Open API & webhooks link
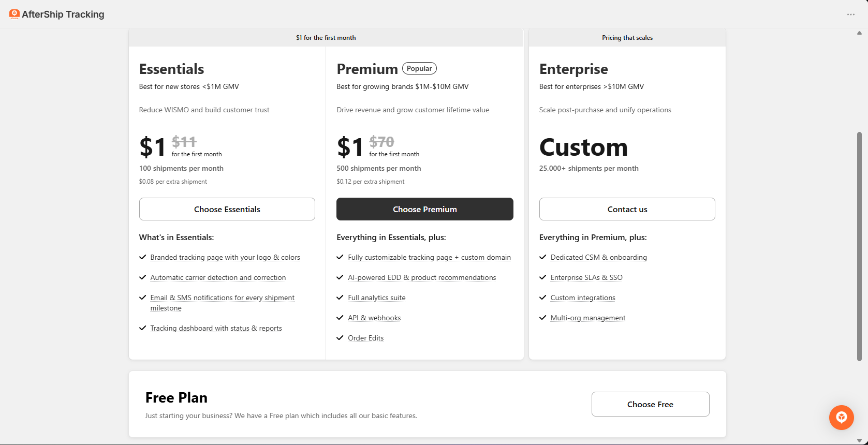Image resolution: width=868 pixels, height=445 pixels. 374,318
